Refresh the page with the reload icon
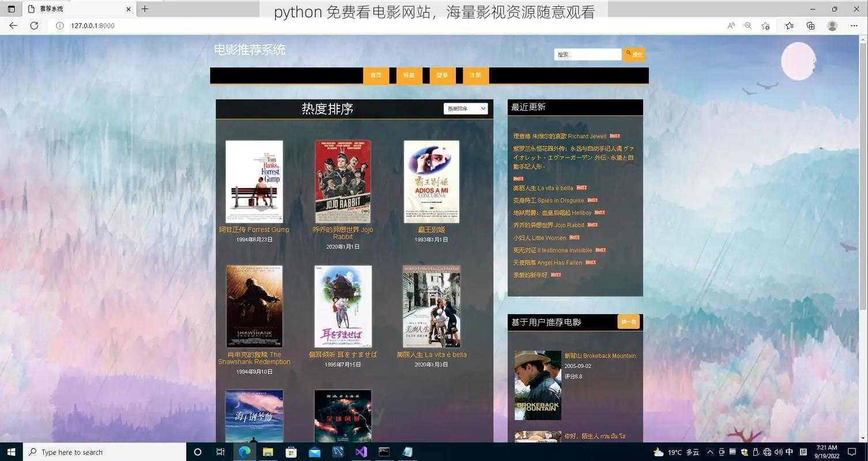 34,25
